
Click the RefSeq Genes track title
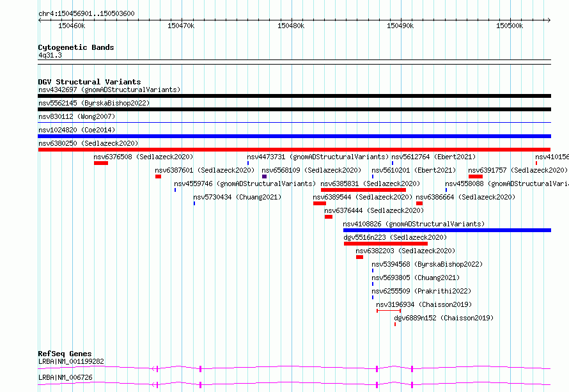(65, 354)
